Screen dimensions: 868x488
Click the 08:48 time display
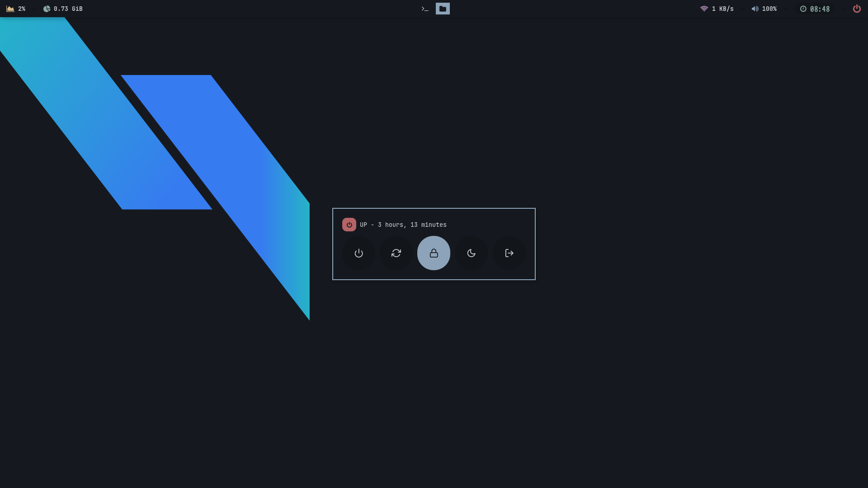820,9
